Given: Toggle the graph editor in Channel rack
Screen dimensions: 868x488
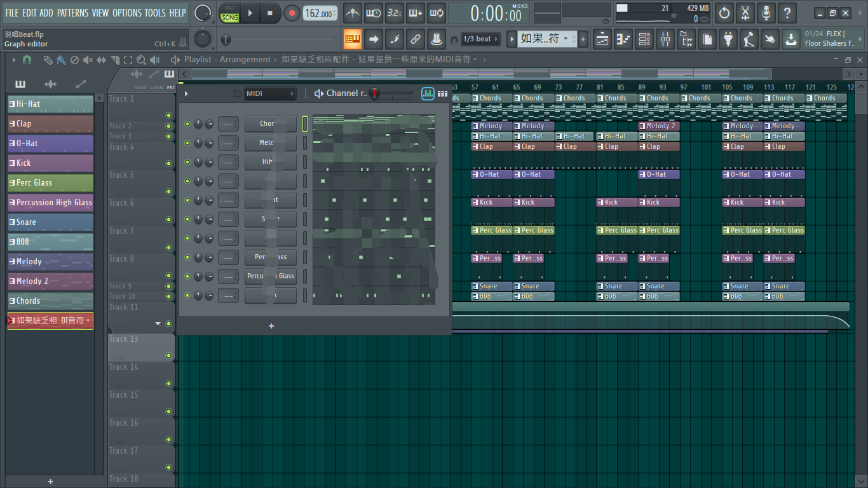Looking at the screenshot, I should (428, 93).
